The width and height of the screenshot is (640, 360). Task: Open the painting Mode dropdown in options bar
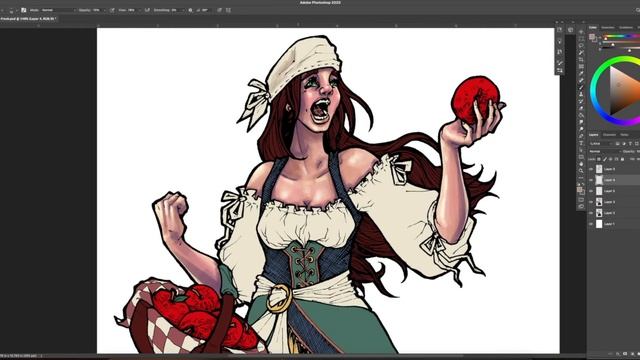[59, 10]
